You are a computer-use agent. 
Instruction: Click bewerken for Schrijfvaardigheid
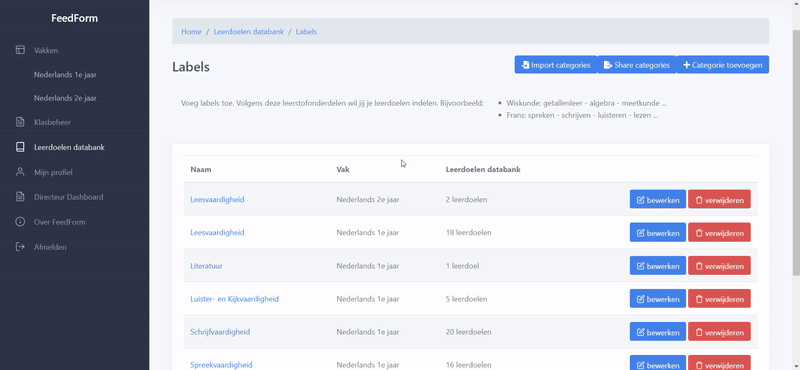pyautogui.click(x=658, y=332)
